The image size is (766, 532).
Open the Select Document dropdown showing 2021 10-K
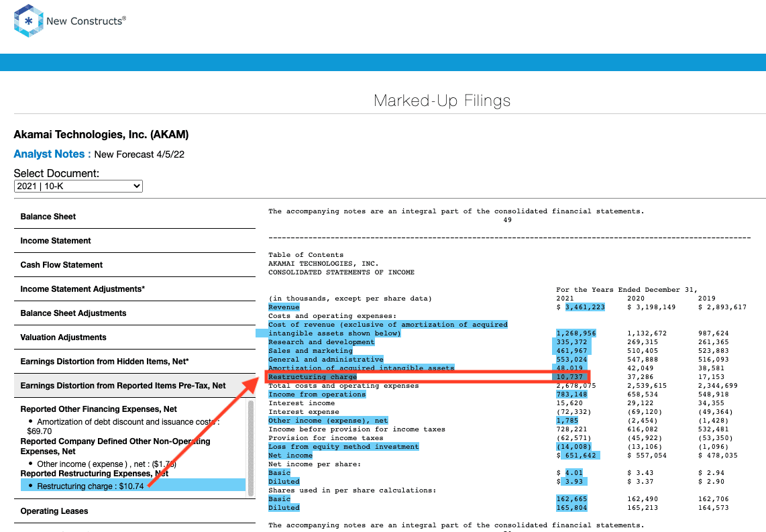coord(78,186)
